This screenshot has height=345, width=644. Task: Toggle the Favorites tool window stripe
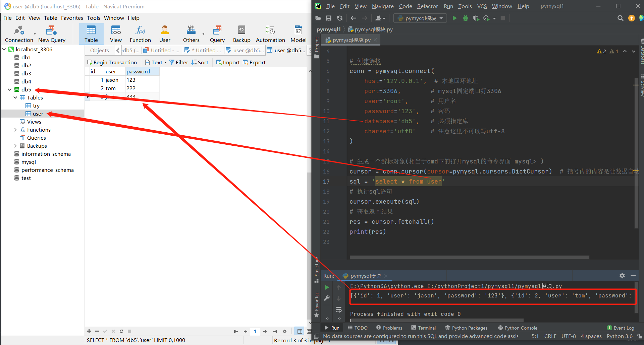[x=316, y=305]
